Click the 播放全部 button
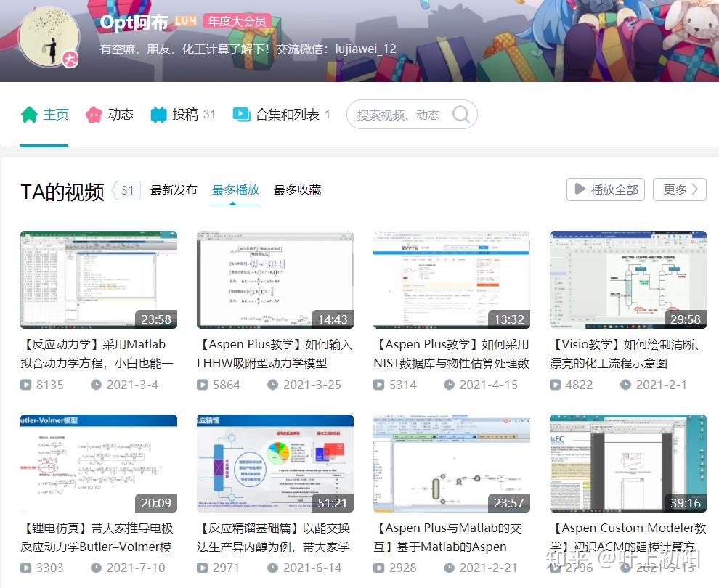Screen dimensions: 719x588 click(605, 189)
